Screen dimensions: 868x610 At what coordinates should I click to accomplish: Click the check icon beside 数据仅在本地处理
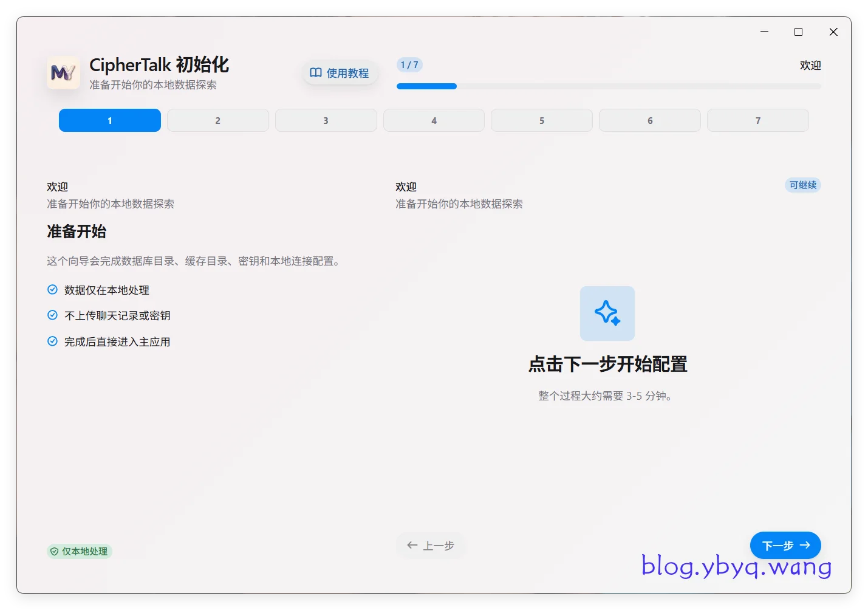(x=52, y=290)
